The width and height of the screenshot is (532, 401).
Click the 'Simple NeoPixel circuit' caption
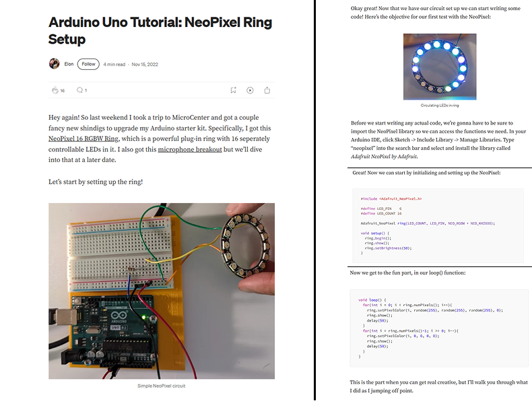[x=162, y=386]
